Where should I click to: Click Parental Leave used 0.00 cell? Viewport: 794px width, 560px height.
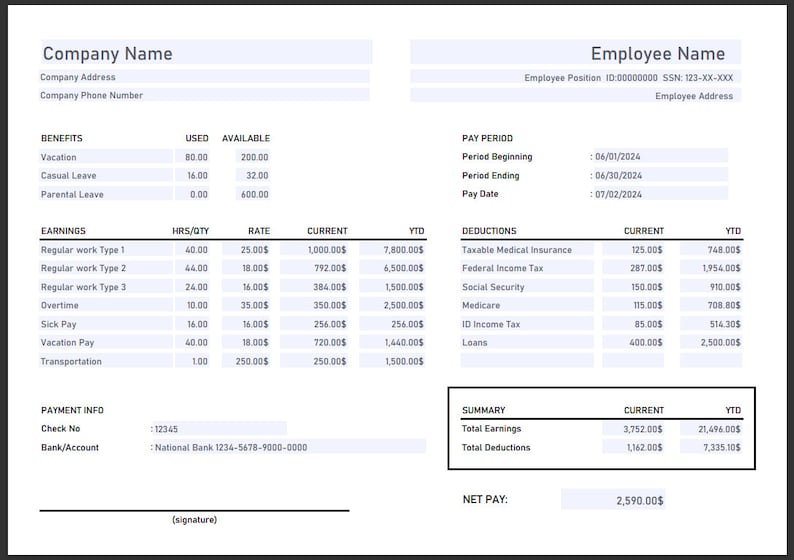192,194
